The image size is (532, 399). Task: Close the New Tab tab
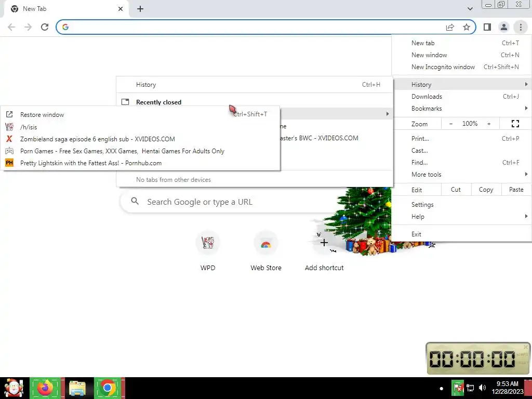[121, 9]
